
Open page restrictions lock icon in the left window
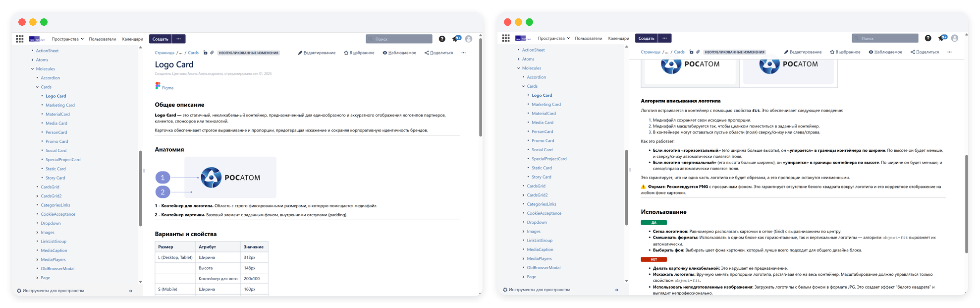click(x=205, y=53)
